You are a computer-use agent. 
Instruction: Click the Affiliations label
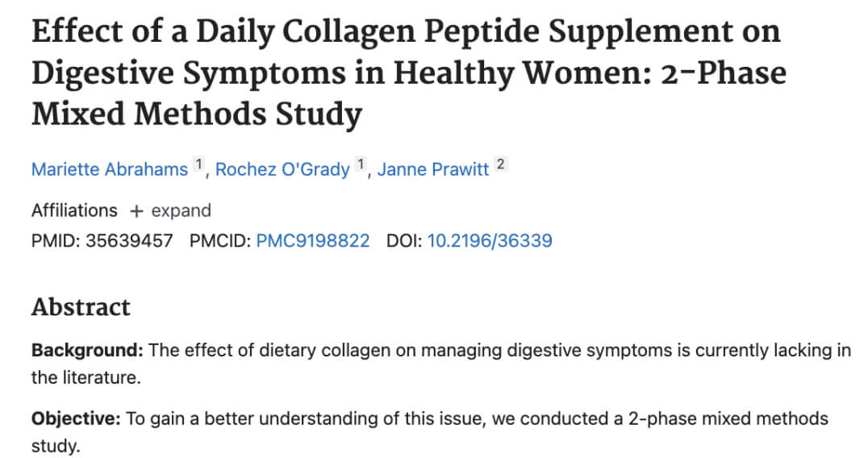(74, 211)
